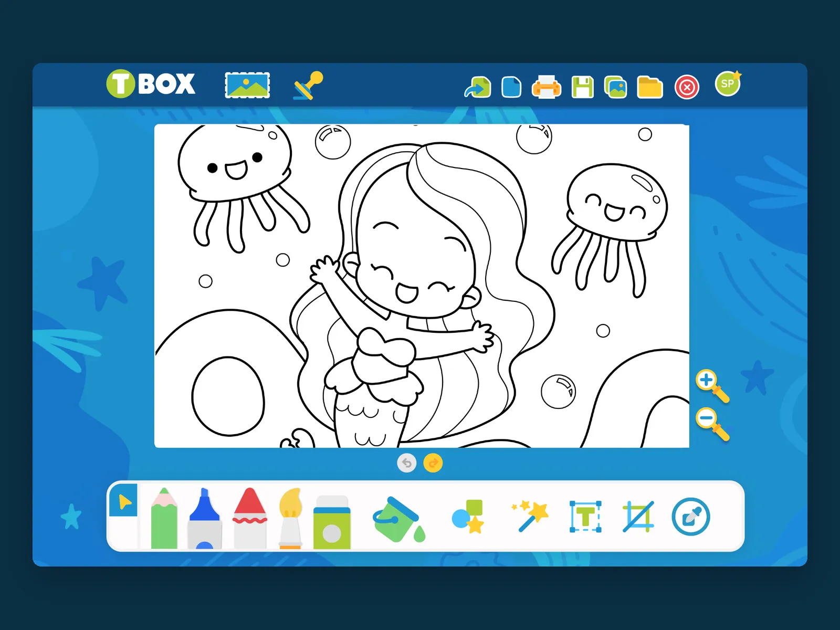The width and height of the screenshot is (840, 630).
Task: Save the drawing with floppy disk icon
Action: point(582,87)
